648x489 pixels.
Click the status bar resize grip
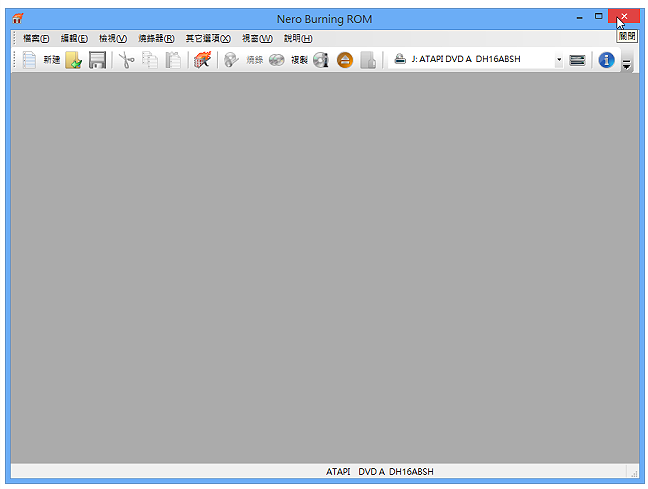(634, 474)
